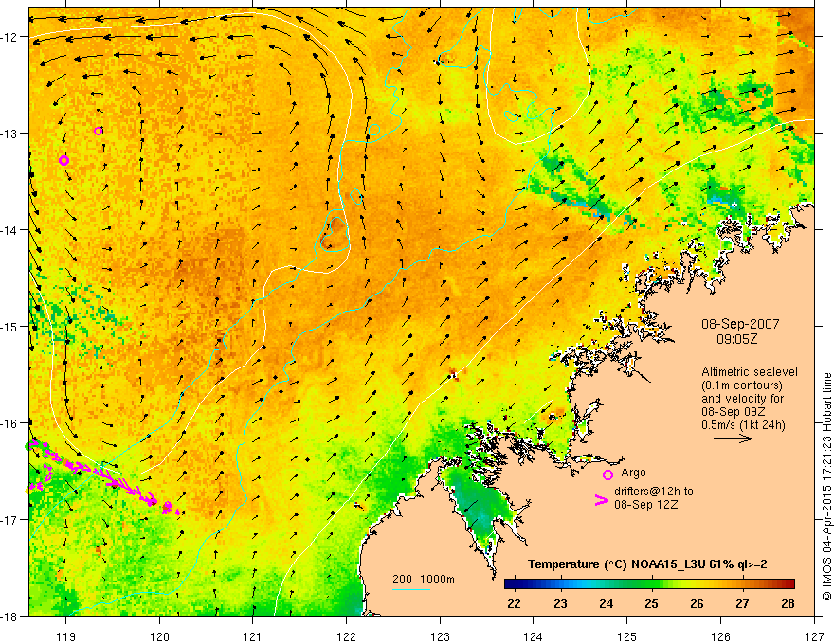Click the longitude axis label 122
The width and height of the screenshot is (834, 644).
(x=346, y=636)
